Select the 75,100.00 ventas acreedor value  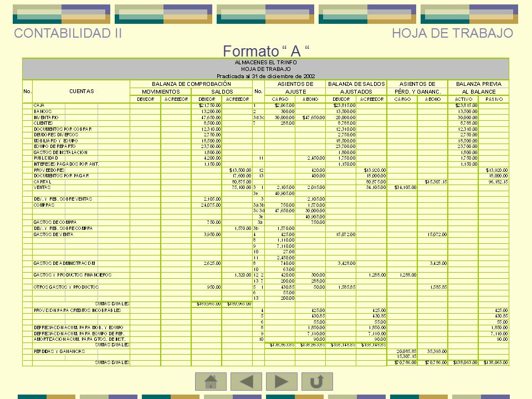click(x=241, y=187)
